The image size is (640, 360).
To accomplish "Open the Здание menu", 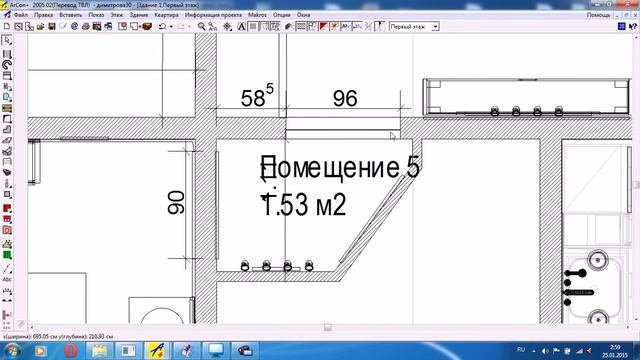I will pyautogui.click(x=139, y=15).
